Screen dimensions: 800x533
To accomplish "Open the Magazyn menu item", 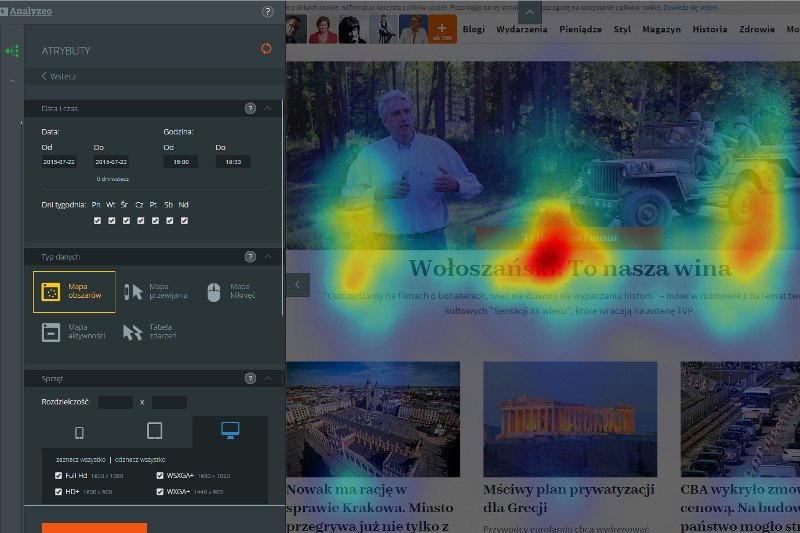I will [661, 29].
